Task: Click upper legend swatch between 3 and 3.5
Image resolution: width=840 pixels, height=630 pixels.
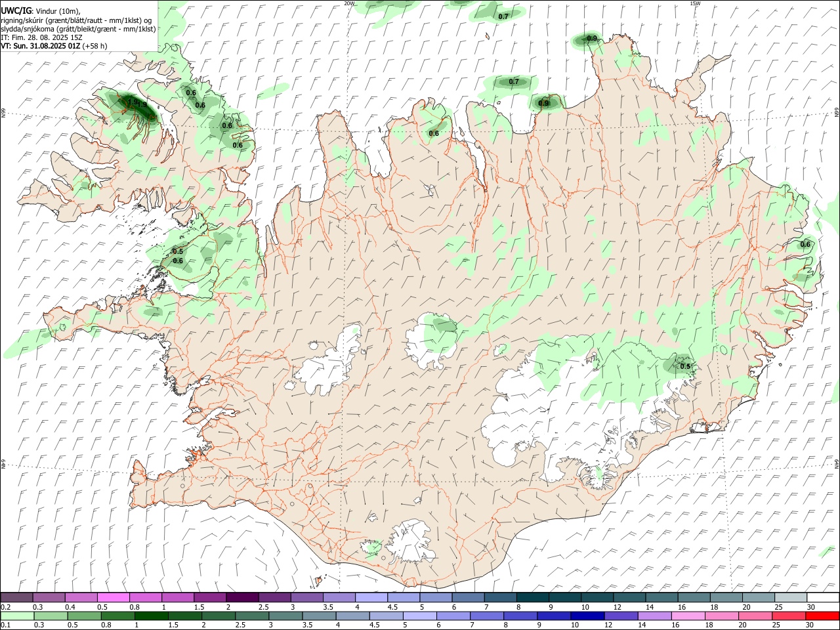Action: click(306, 598)
